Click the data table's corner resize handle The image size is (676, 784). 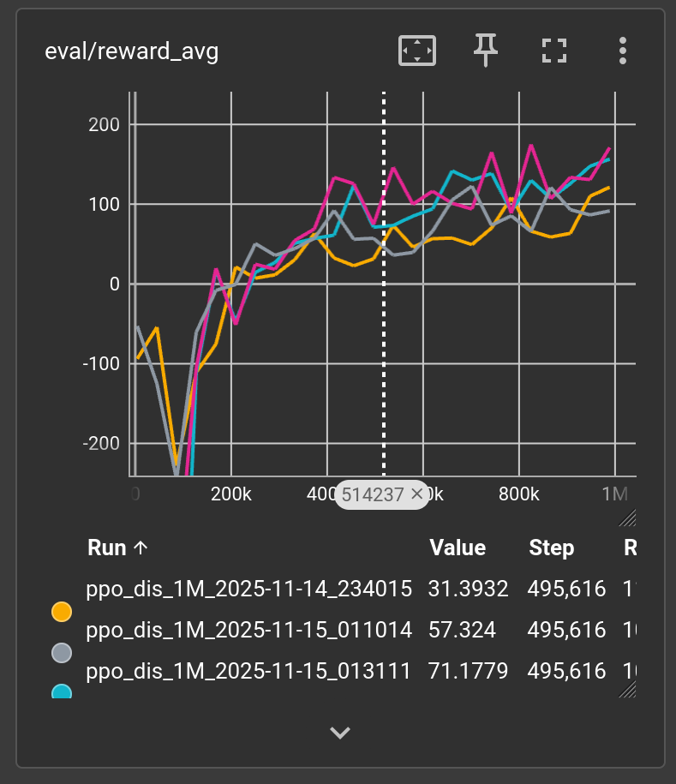click(627, 687)
